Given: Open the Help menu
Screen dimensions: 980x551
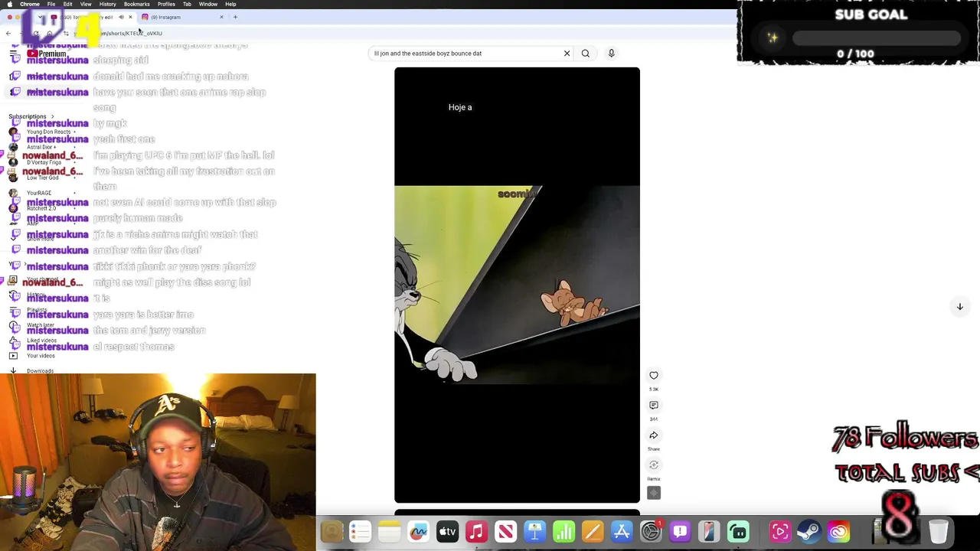Looking at the screenshot, I should pos(230,4).
